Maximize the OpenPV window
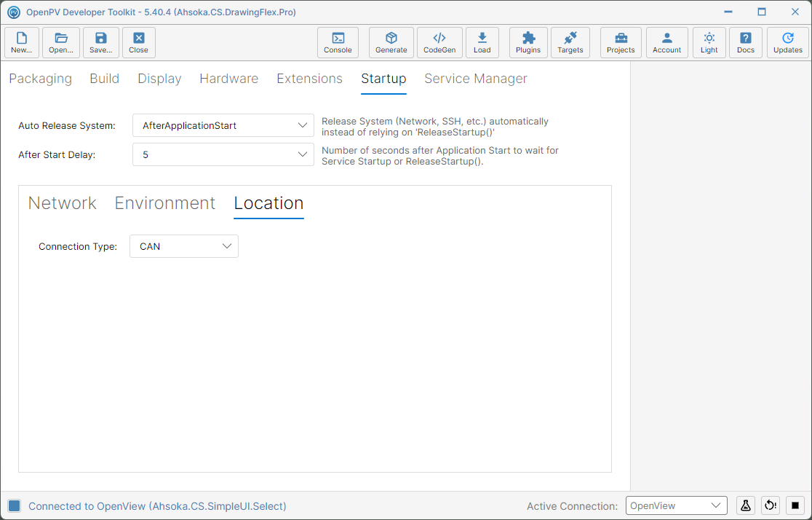The height and width of the screenshot is (520, 812). tap(762, 12)
